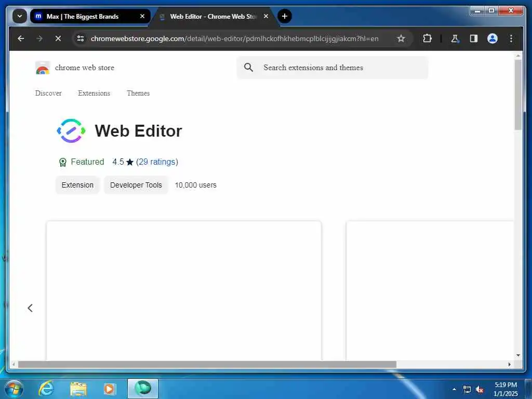This screenshot has height=399, width=532.
Task: Open the Extensions puzzle icon
Action: pos(427,38)
